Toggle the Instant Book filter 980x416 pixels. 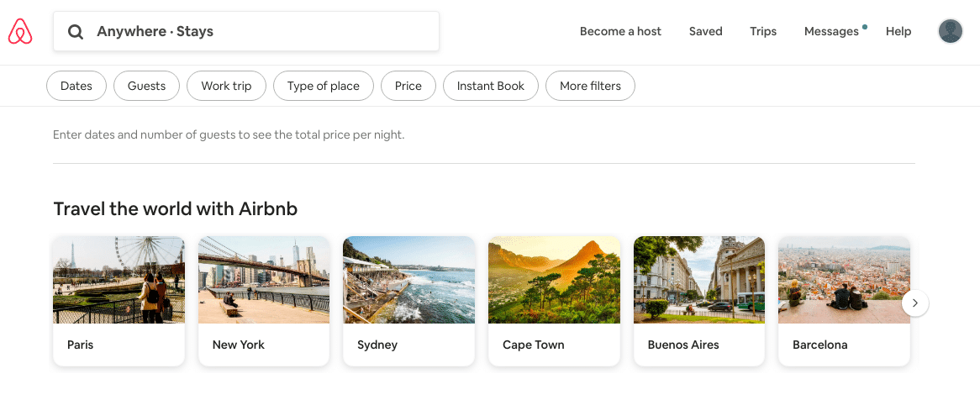coord(491,87)
